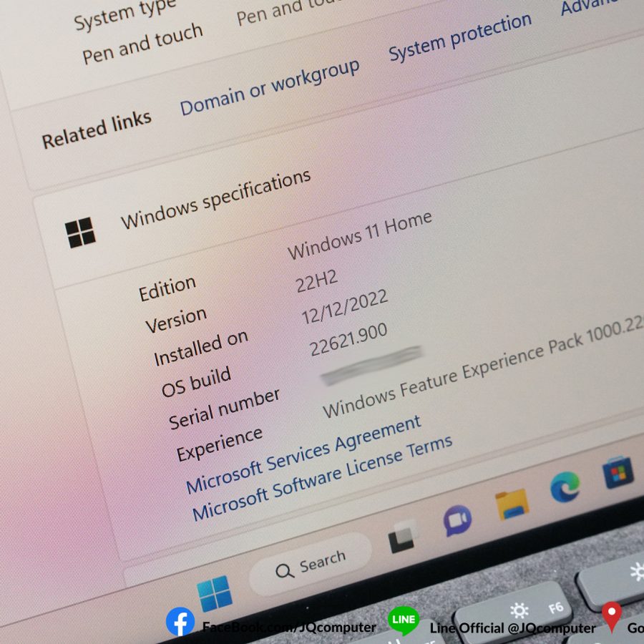The image size is (644, 644).
Task: Open the Microsoft Software License Terms link
Action: pos(323,478)
